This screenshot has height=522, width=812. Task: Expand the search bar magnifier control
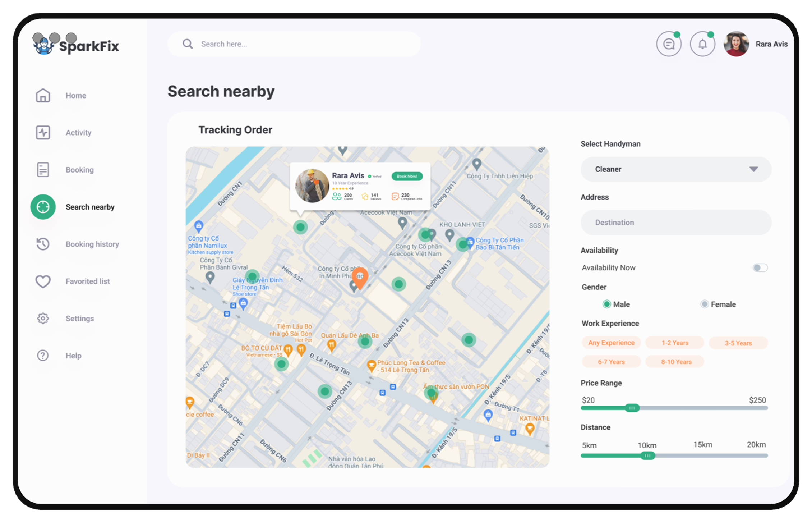pyautogui.click(x=188, y=43)
